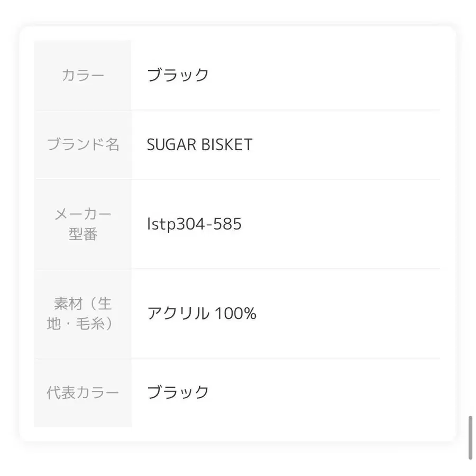476x476 pixels.
Task: Click the ブランド名 label cell
Action: [x=83, y=144]
